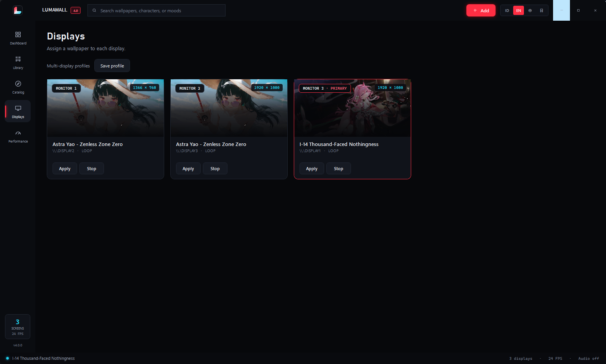Image resolution: width=606 pixels, height=364 pixels.
Task: Stop wallpaper on Monitor 2
Action: pos(215,169)
